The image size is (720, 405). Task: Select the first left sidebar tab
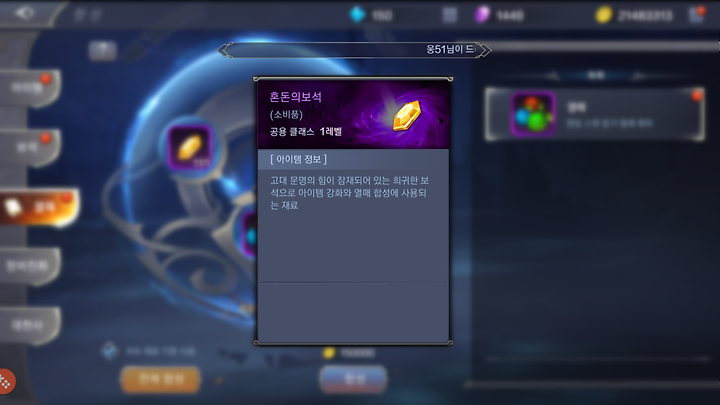click(29, 88)
